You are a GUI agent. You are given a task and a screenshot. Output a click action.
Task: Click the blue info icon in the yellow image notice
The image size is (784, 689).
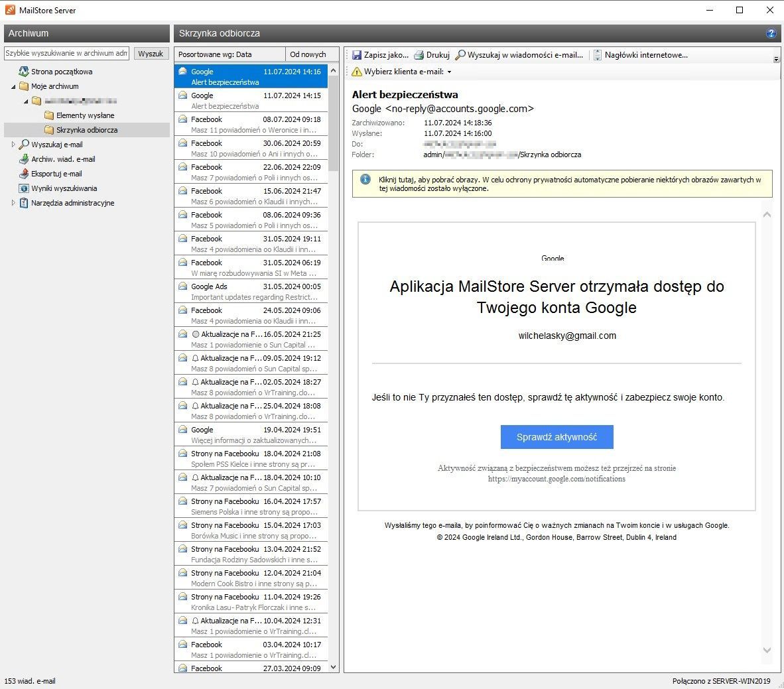coord(365,180)
